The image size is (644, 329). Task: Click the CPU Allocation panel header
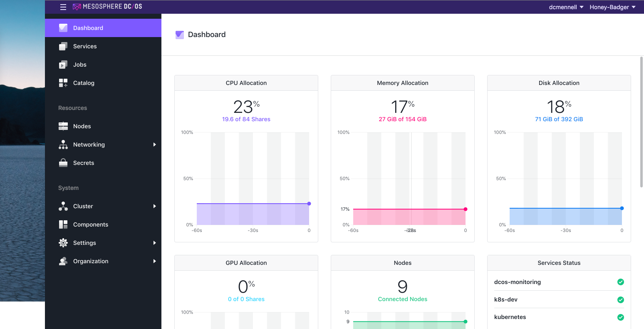[246, 83]
